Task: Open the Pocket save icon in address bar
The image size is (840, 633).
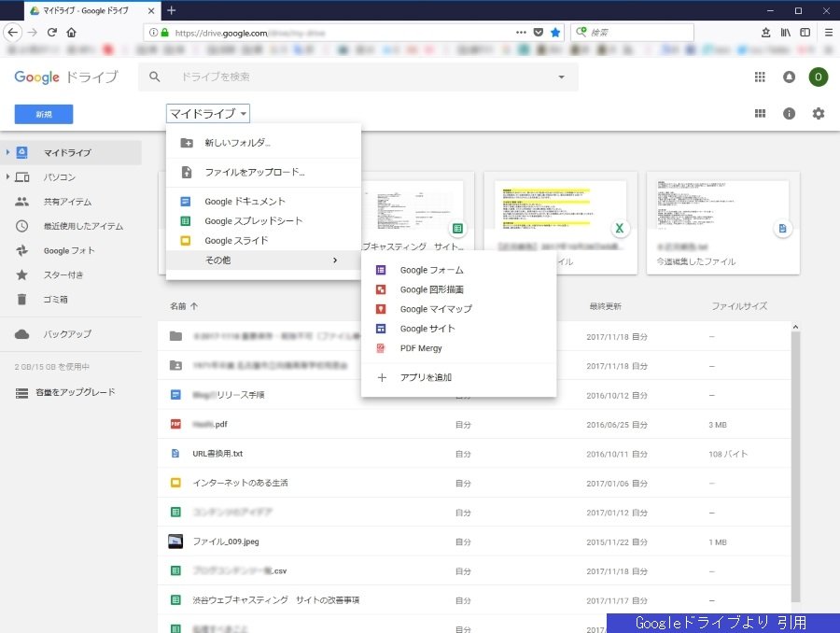Action: [x=539, y=33]
